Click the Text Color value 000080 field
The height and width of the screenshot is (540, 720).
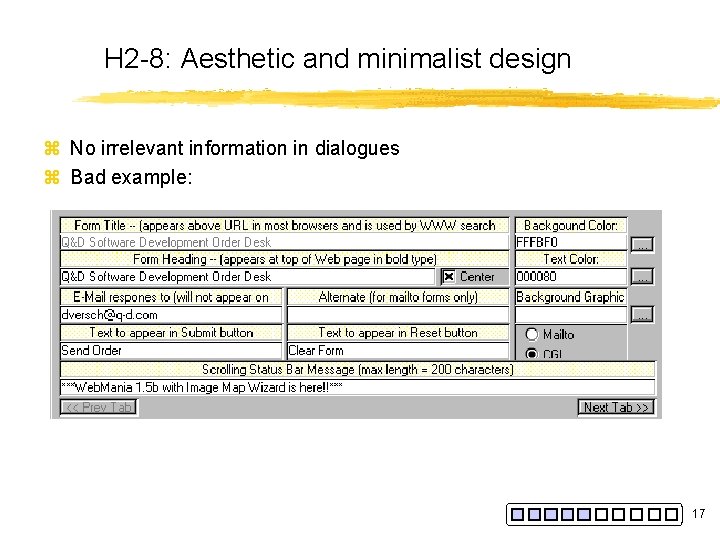pyautogui.click(x=571, y=276)
